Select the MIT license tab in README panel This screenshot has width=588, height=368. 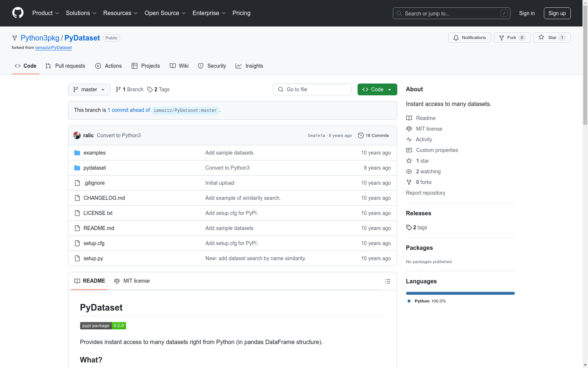132,281
